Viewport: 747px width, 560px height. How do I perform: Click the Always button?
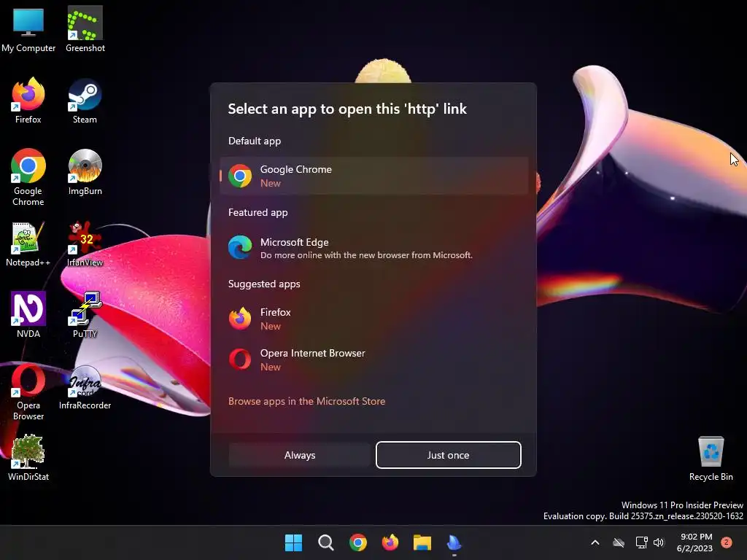(x=300, y=455)
